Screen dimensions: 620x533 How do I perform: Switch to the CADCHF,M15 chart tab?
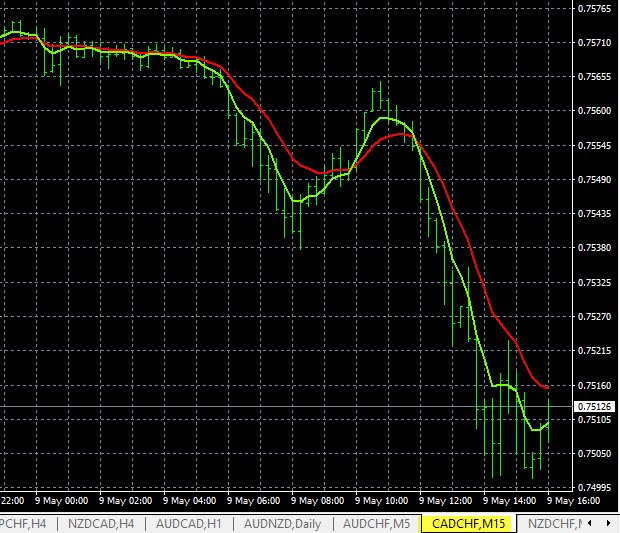point(469,524)
